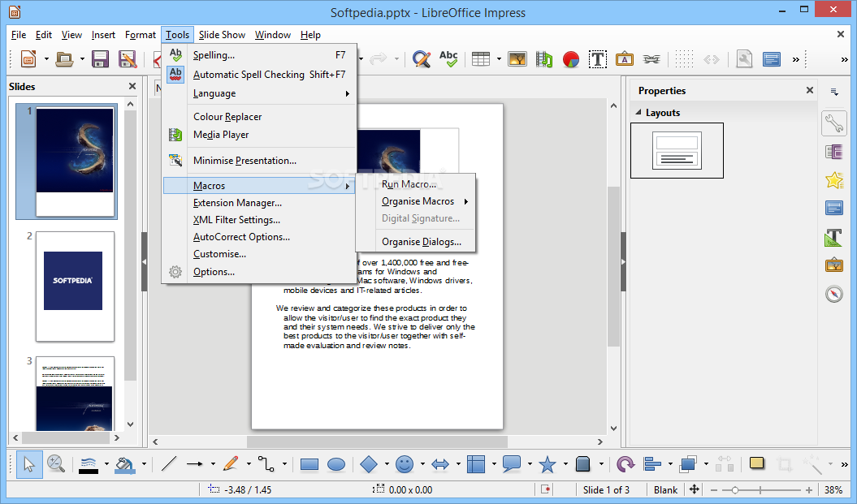Insert hyperlink chain icon
857x504 pixels.
[x=651, y=59]
